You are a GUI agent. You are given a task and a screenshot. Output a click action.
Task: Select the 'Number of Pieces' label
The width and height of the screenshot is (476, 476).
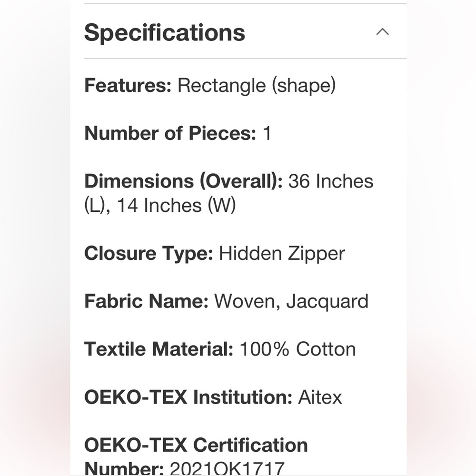click(x=170, y=133)
